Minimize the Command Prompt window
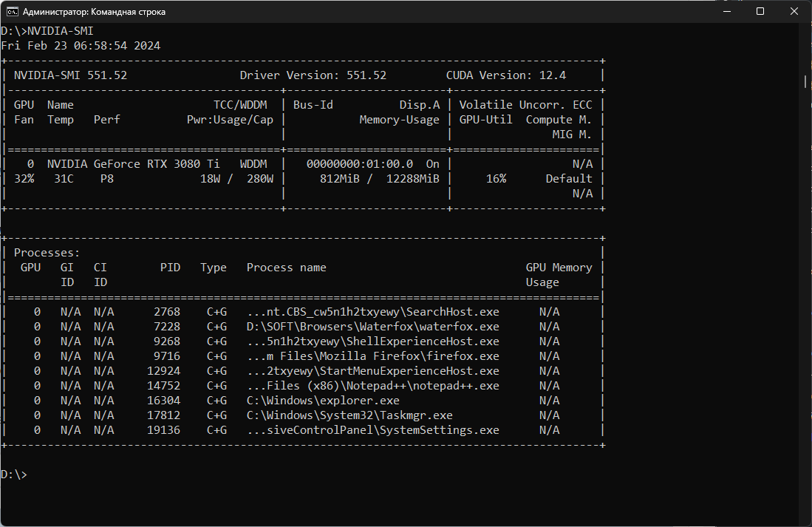This screenshot has height=527, width=812. point(727,12)
